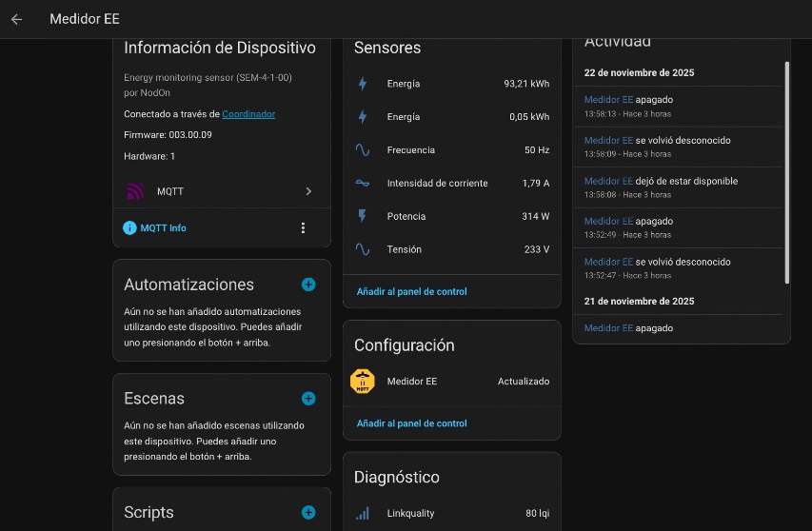Image resolution: width=812 pixels, height=531 pixels.
Task: Open the Potencia 314 W value
Action: (536, 216)
